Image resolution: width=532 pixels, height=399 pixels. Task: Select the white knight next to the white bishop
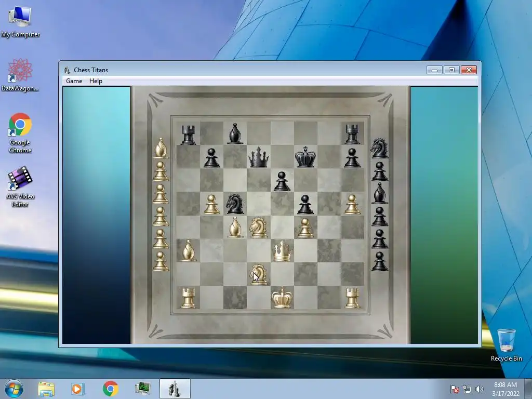(x=259, y=228)
